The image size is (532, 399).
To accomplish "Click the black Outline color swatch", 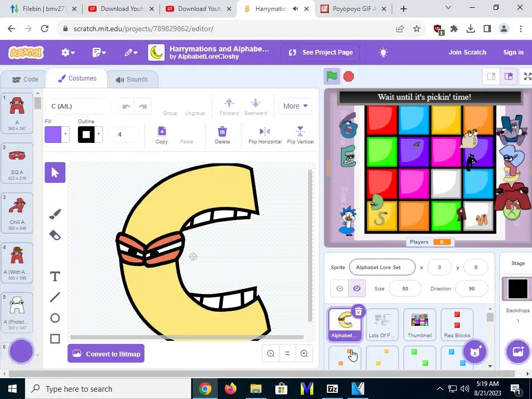I will [86, 135].
